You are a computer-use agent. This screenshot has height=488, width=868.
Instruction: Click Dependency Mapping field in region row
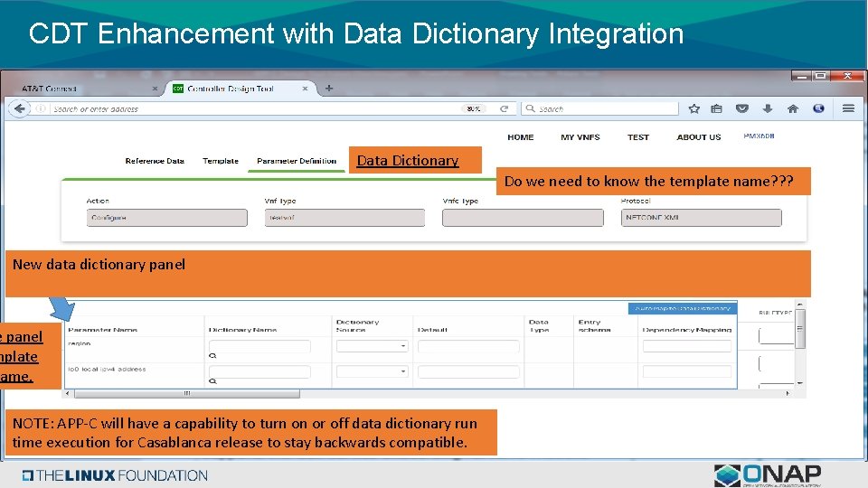pos(687,346)
